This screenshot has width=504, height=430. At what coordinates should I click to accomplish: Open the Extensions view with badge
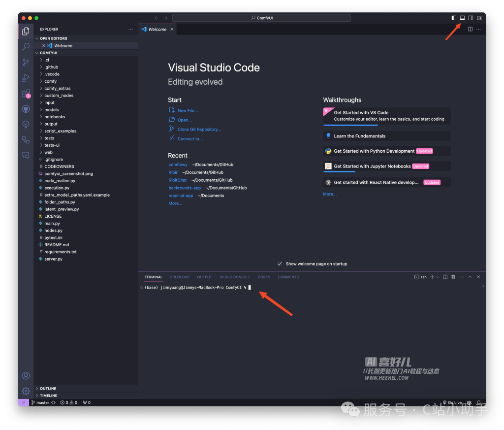coord(26,94)
